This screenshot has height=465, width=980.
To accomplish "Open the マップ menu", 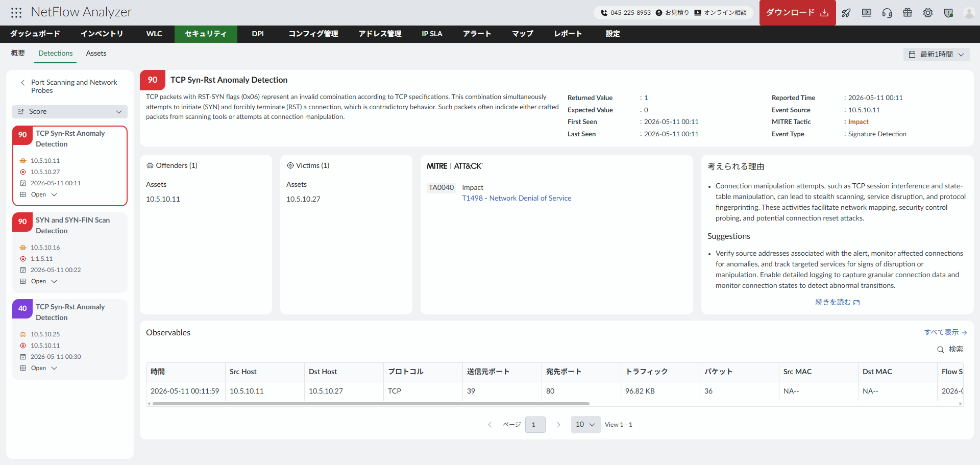I will 523,34.
